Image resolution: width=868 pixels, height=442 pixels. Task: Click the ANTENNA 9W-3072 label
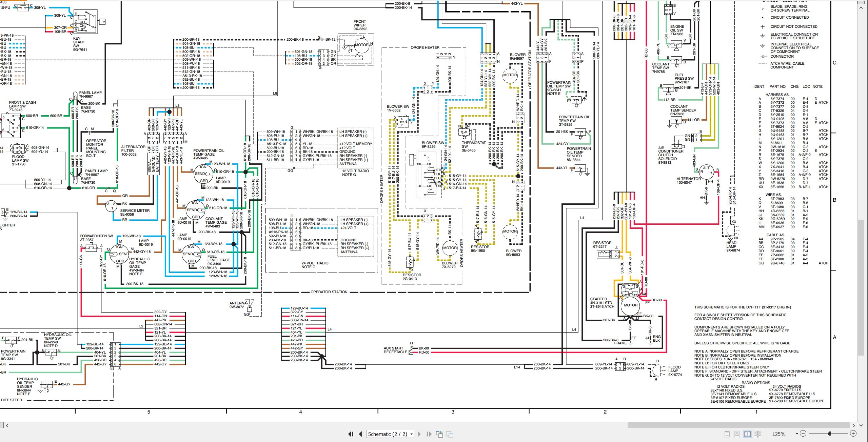point(238,305)
